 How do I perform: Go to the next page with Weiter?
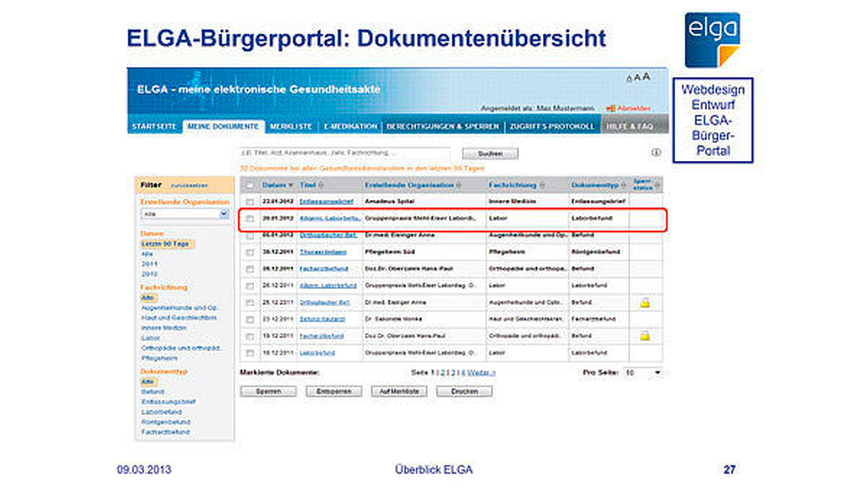[482, 373]
